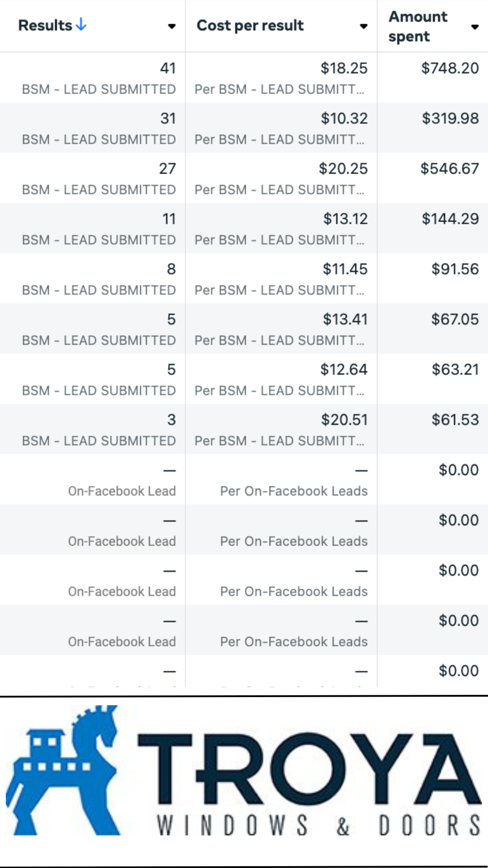This screenshot has width=488, height=868.
Task: Click the $12.64 cost per result value
Action: (x=343, y=369)
